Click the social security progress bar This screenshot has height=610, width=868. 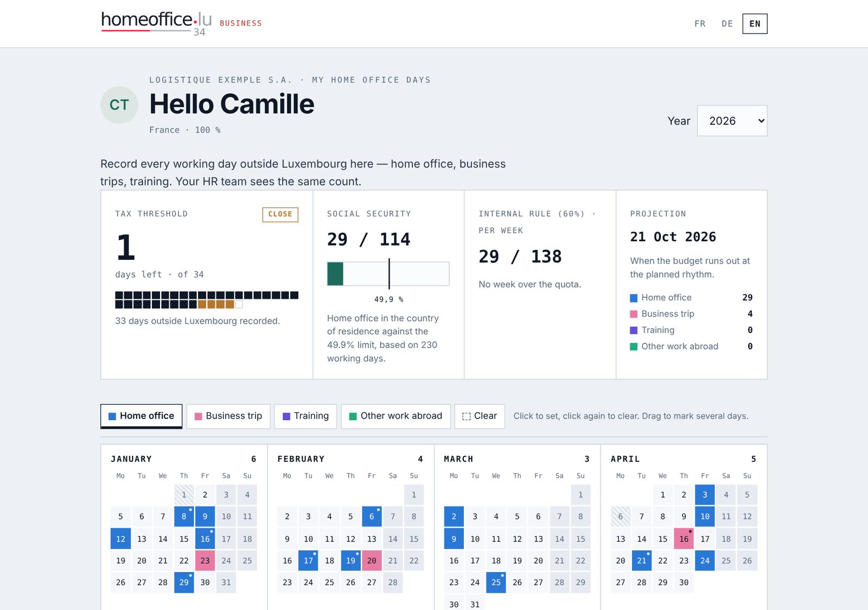388,274
